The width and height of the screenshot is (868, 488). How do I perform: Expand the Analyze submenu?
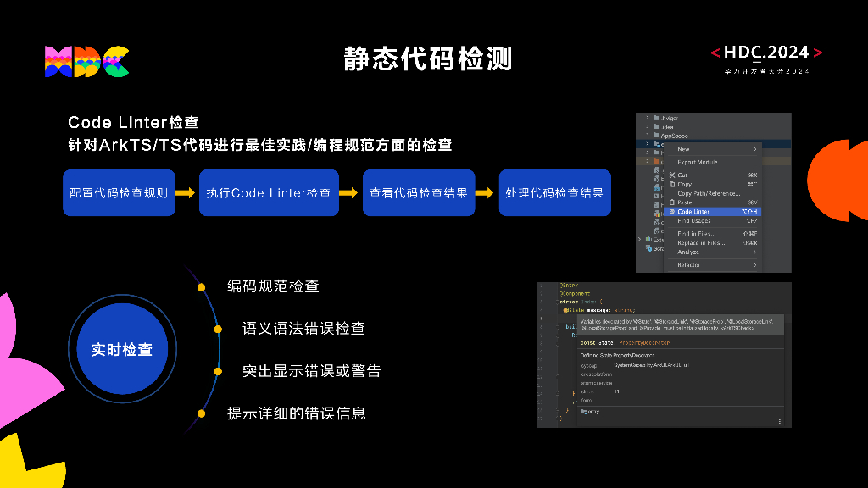(757, 252)
